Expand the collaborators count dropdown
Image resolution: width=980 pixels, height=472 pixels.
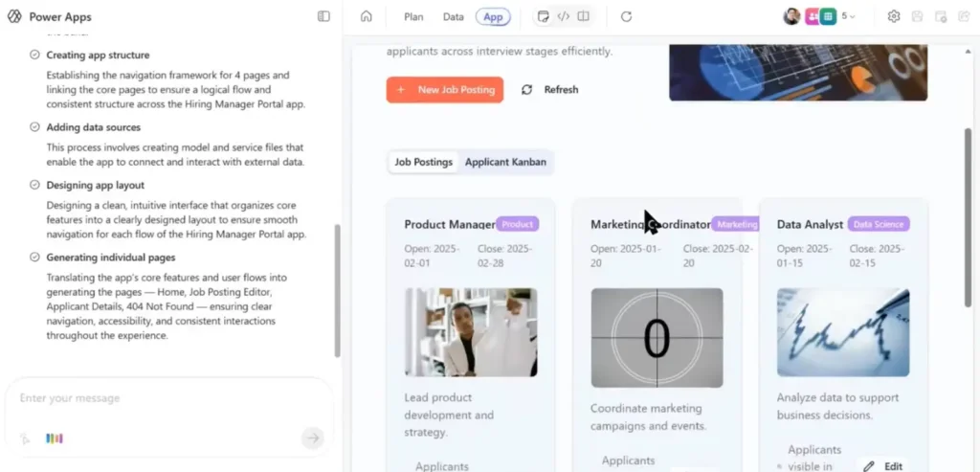point(848,16)
